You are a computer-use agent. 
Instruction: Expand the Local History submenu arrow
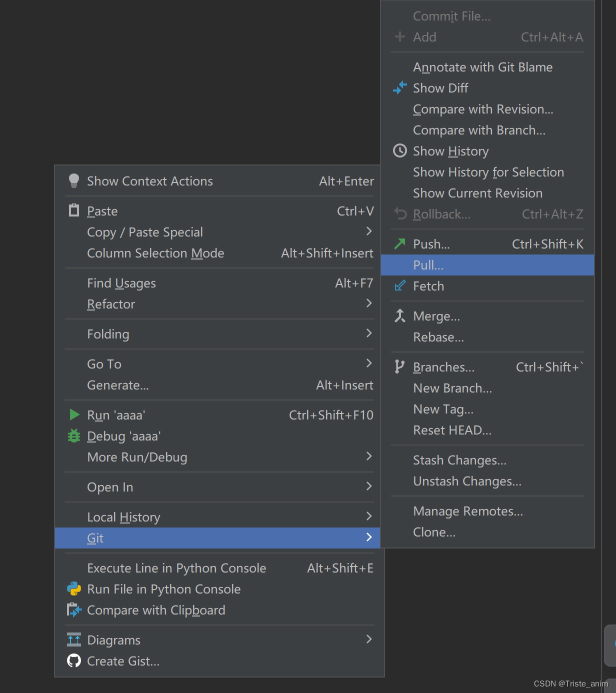(369, 516)
